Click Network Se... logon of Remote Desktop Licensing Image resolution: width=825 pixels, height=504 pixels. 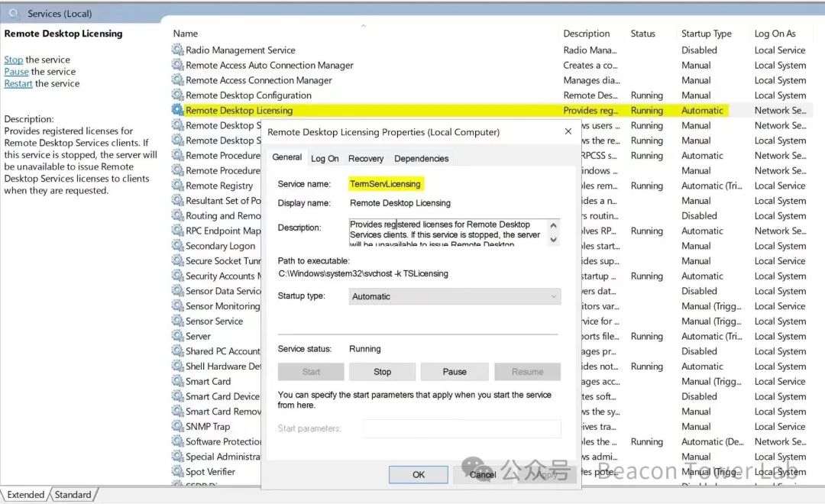coord(780,110)
